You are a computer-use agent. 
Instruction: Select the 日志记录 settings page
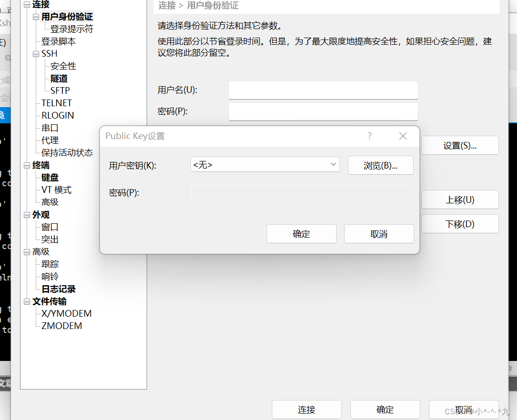[x=58, y=289]
